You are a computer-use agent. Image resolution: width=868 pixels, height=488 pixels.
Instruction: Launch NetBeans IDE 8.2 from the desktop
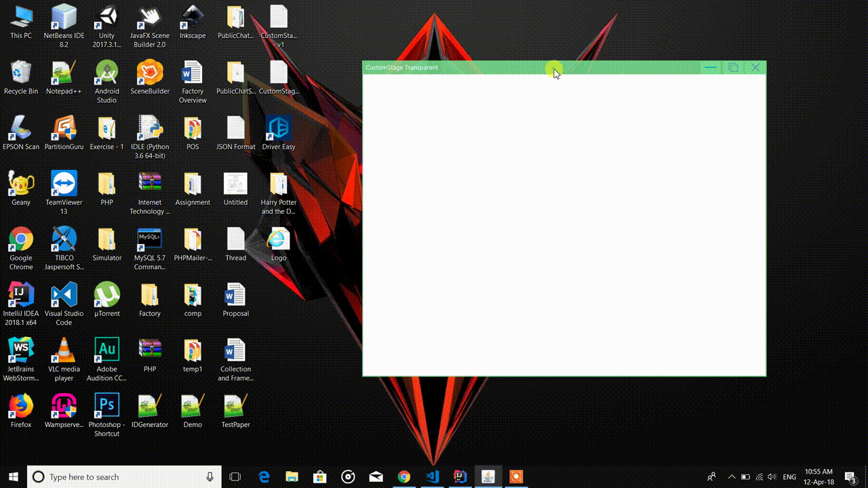[x=64, y=26]
